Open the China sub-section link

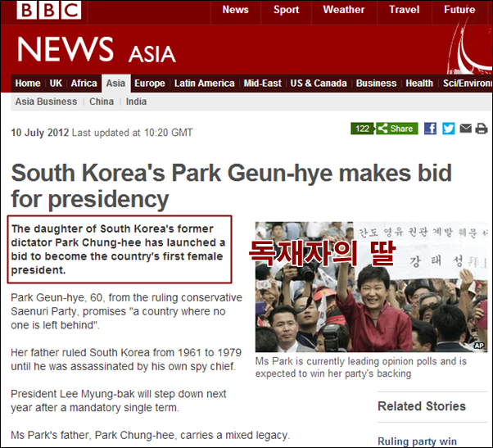102,102
